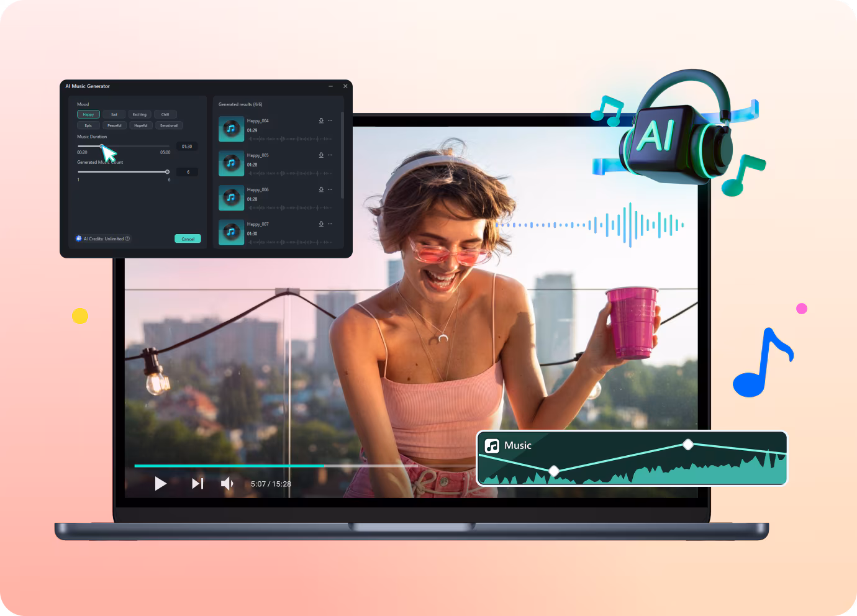The height and width of the screenshot is (616, 857).
Task: Click the Happy_005 track name
Action: coord(258,155)
